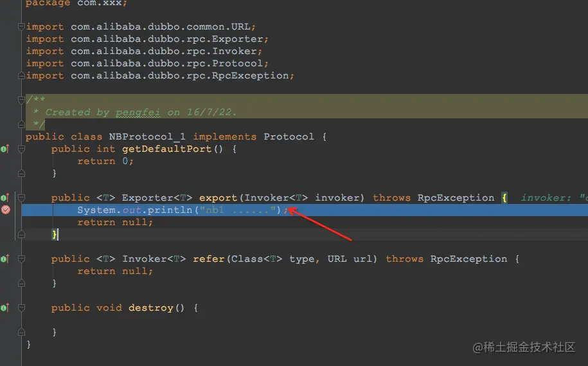Click the import line for dubbo.rpc.Protocol
Image resolution: width=588 pixels, height=366 pixels.
point(147,64)
